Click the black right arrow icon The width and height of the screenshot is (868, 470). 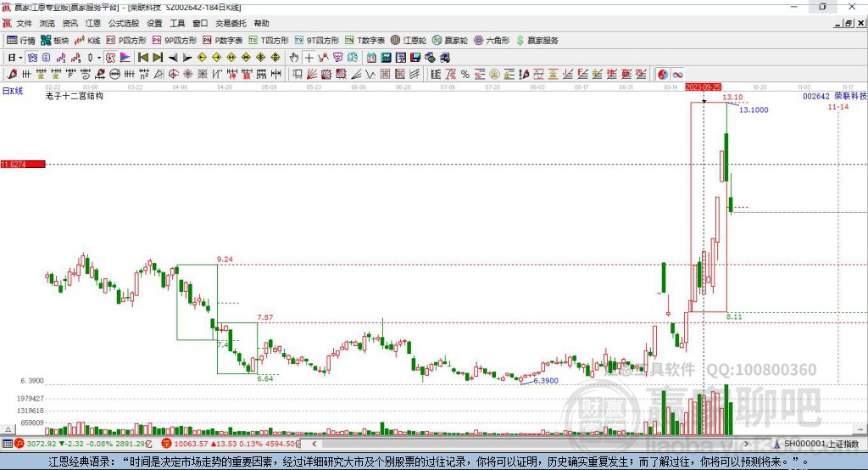coord(187,58)
